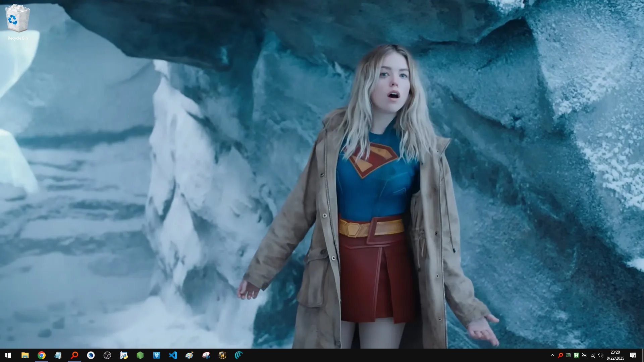Viewport: 644px width, 362px height.
Task: Open the Wi-Fi network flyout
Action: pos(593,355)
